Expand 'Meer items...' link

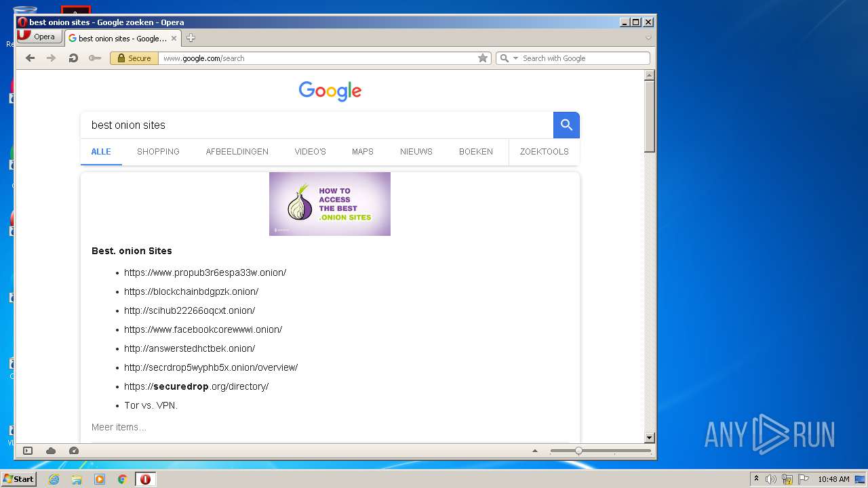(119, 427)
